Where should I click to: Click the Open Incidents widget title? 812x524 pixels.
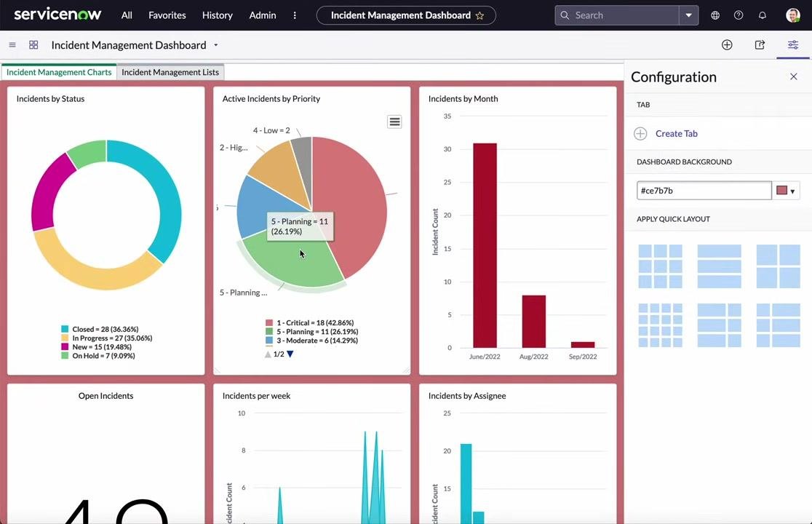(106, 396)
